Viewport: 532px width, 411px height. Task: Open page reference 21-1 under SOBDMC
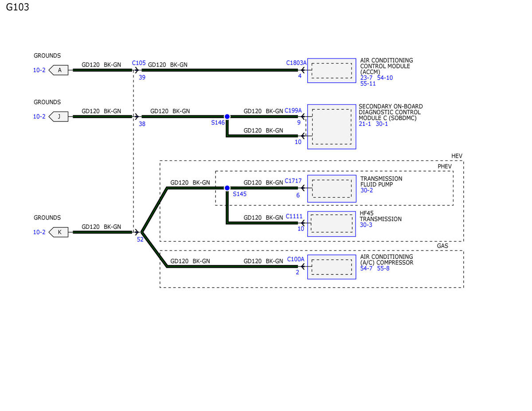click(365, 124)
